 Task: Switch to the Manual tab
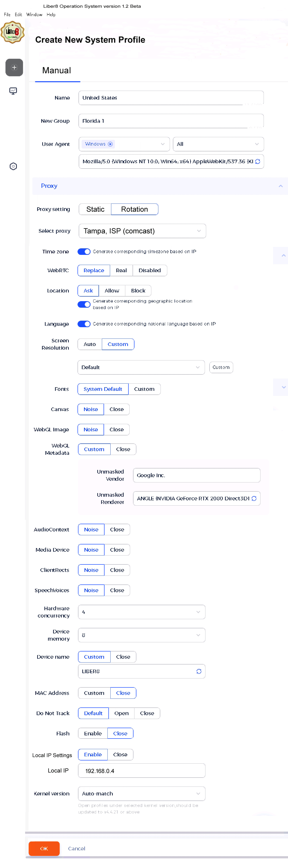(x=57, y=70)
